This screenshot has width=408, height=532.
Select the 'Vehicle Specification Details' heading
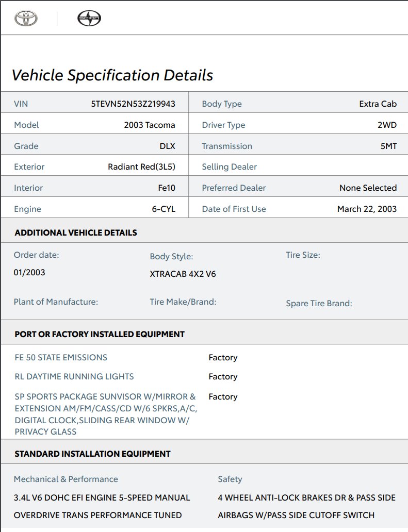(112, 75)
